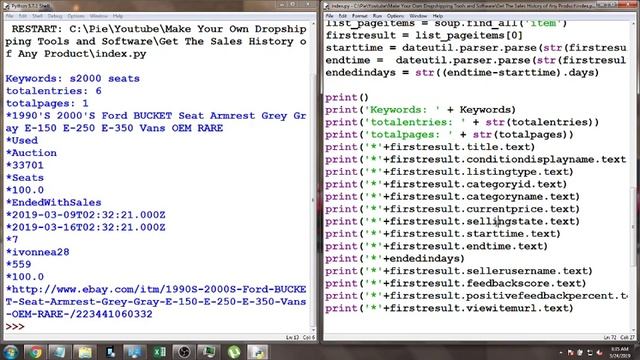Click the '*2019-03-09T02:32:21.000Z' output line

(85, 215)
